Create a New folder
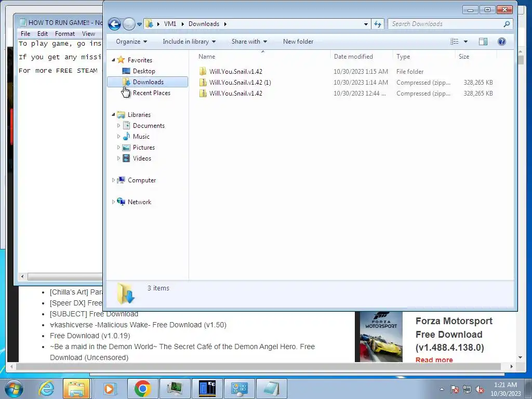The width and height of the screenshot is (532, 399). pos(298,42)
